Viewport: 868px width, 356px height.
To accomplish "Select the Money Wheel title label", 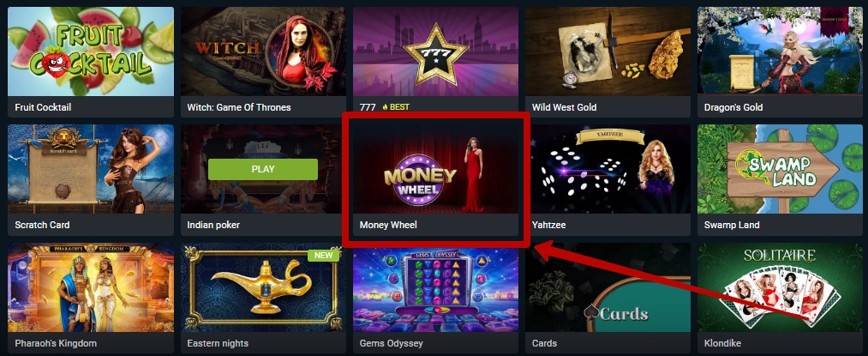I will 388,225.
